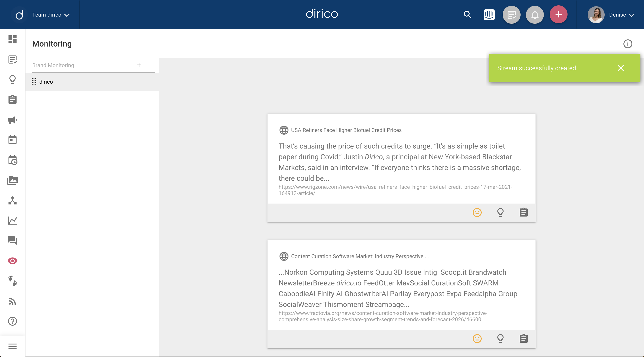Open the tasks checklist sidebar icon
Viewport: 644px width, 357px height.
tap(13, 59)
